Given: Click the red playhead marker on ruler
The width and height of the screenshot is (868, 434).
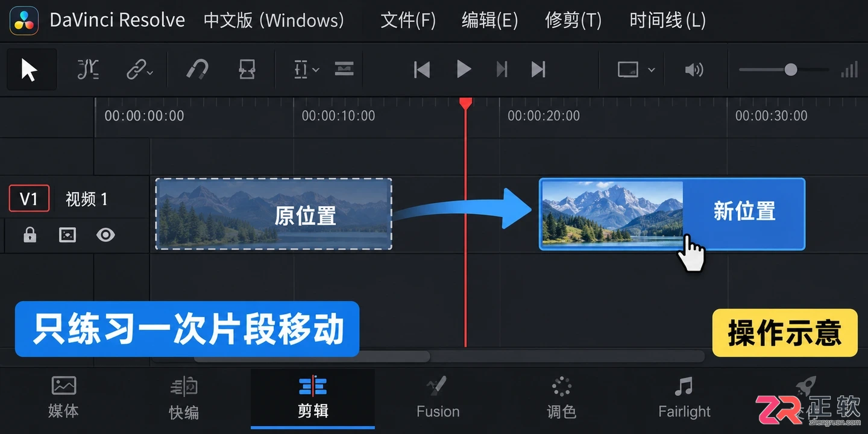Looking at the screenshot, I should 465,104.
